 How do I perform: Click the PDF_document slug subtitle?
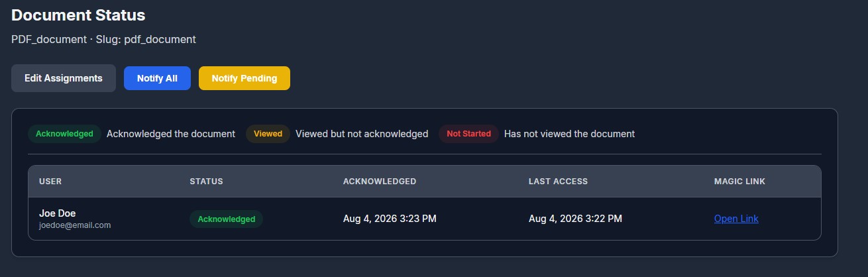(x=103, y=39)
